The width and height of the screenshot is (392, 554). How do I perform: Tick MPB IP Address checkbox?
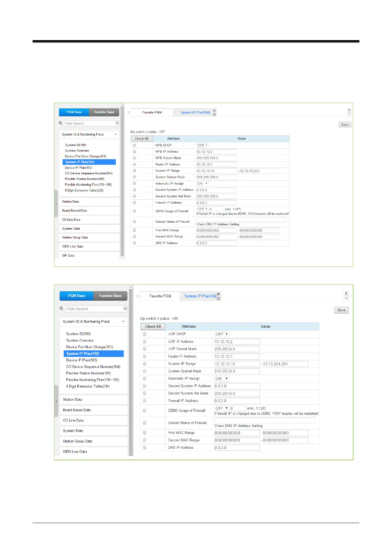(x=134, y=152)
